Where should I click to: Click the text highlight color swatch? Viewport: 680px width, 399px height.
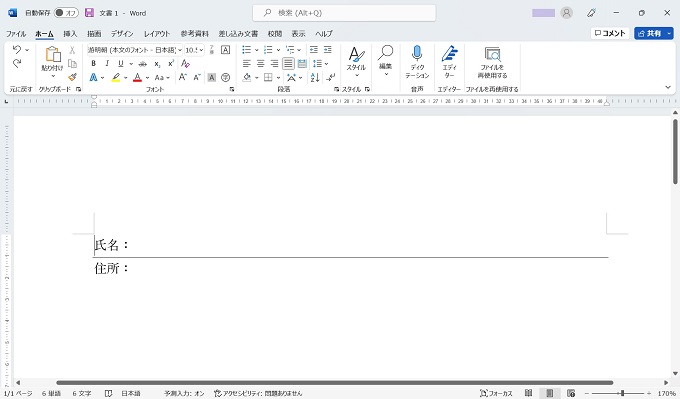116,78
